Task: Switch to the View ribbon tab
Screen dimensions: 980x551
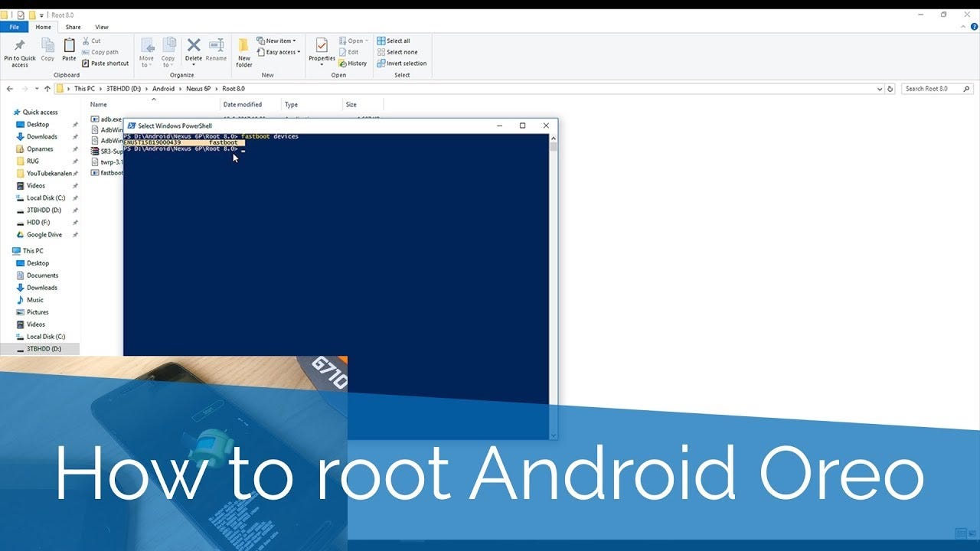Action: pos(102,27)
